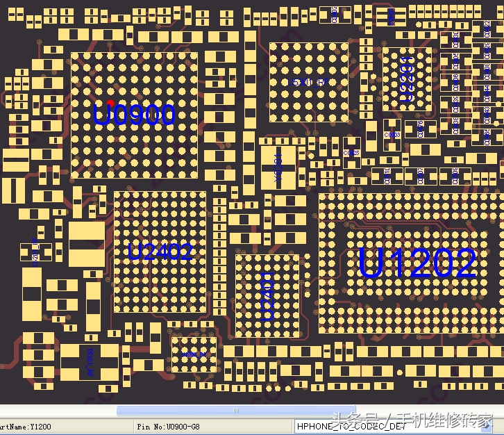Click the U5301_RF component
Image resolution: width=504 pixels, height=435 pixels.
(x=308, y=82)
